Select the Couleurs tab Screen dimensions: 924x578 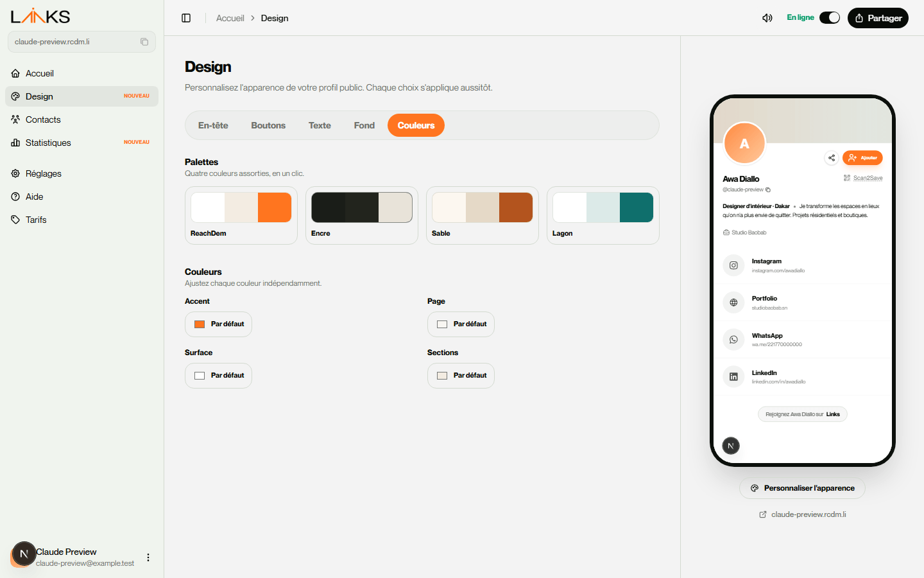click(x=416, y=125)
